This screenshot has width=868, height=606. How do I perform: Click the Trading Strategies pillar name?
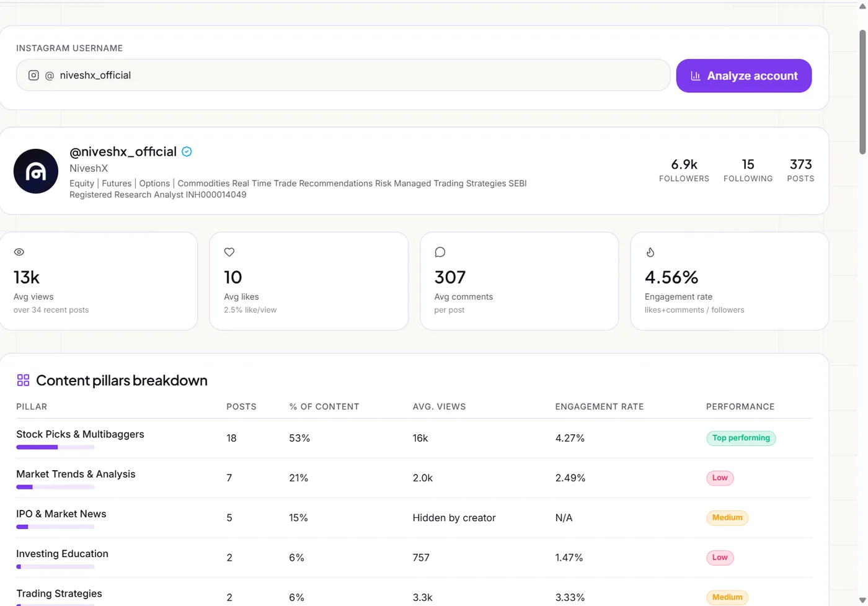(59, 594)
